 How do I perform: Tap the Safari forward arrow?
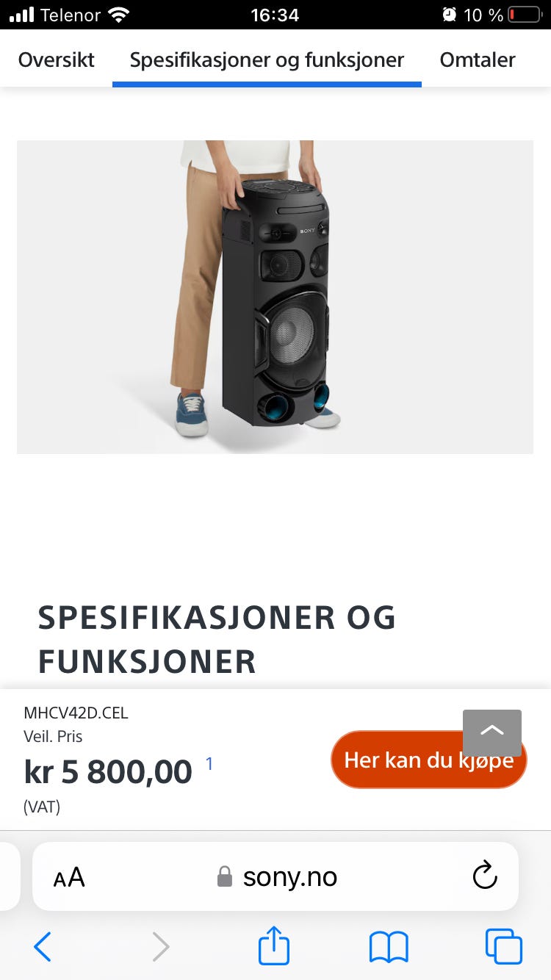(x=161, y=946)
